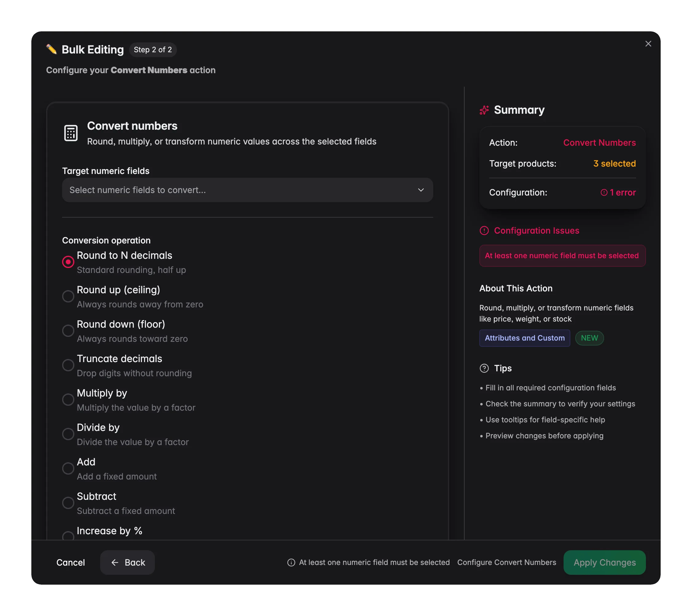
Task: Click the Convert numbers panel title
Action: pos(132,126)
